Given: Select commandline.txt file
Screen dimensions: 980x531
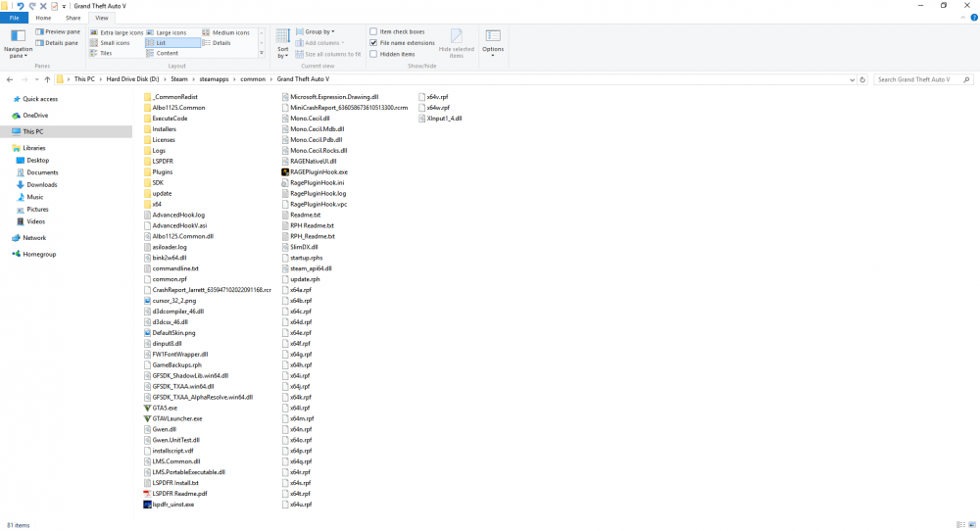Looking at the screenshot, I should pyautogui.click(x=171, y=268).
